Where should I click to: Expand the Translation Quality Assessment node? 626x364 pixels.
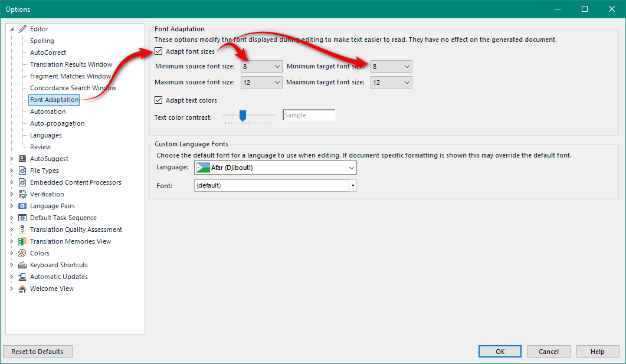pos(12,229)
